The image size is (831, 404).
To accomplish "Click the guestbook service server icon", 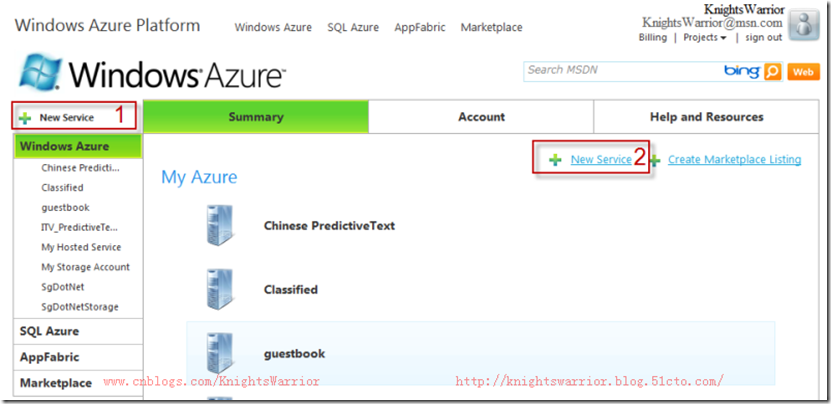I will pos(220,353).
